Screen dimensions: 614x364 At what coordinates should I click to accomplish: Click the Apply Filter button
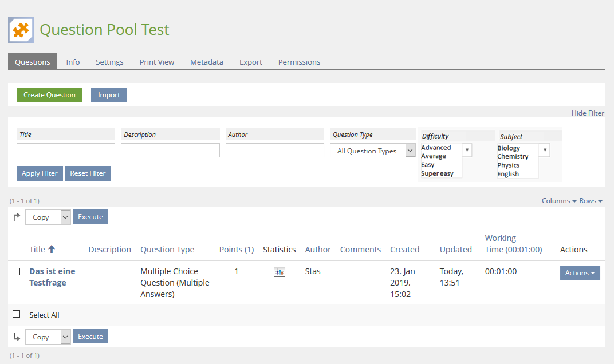click(x=40, y=173)
